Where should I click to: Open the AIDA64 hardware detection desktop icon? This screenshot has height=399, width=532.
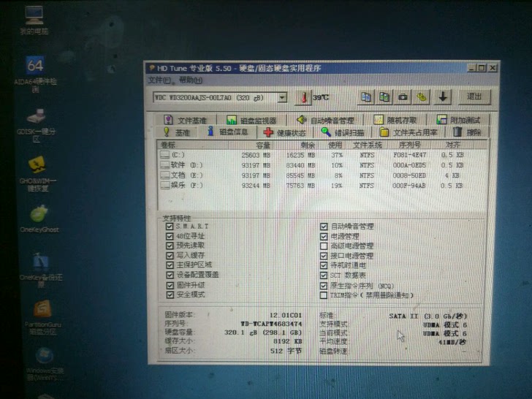(35, 74)
